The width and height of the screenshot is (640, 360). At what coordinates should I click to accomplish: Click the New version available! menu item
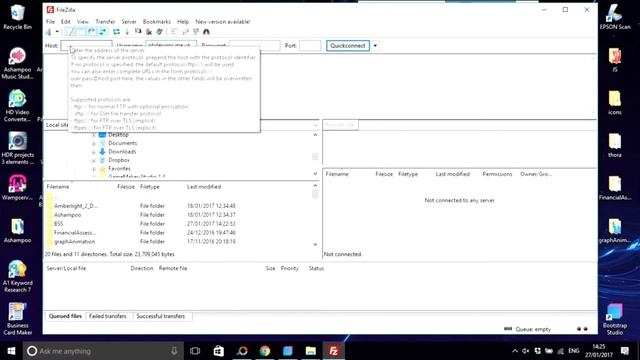click(223, 22)
